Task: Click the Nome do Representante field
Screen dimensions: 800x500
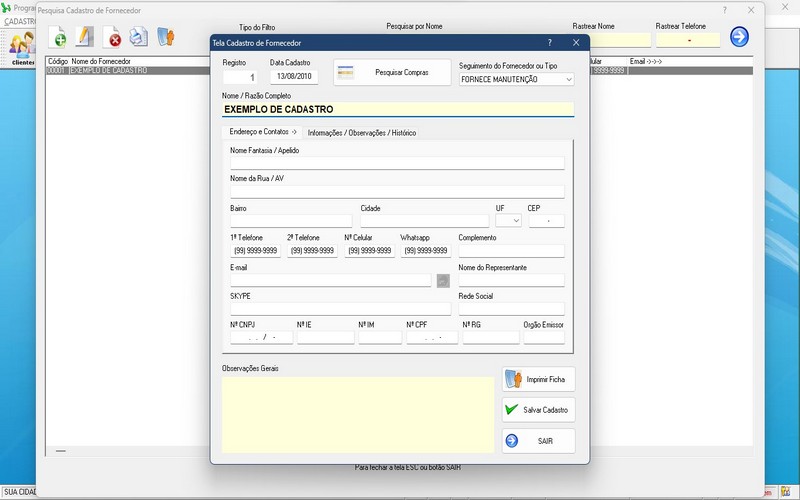Action: 511,280
